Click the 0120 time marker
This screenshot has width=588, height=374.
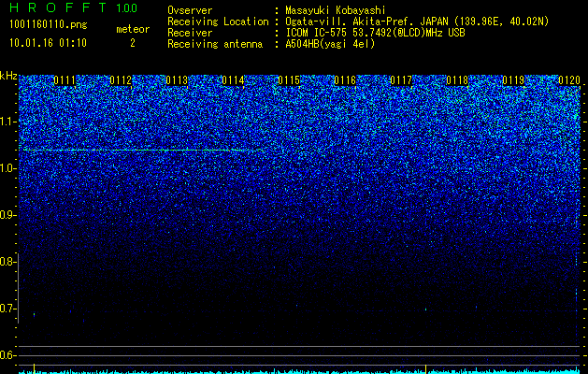click(569, 80)
